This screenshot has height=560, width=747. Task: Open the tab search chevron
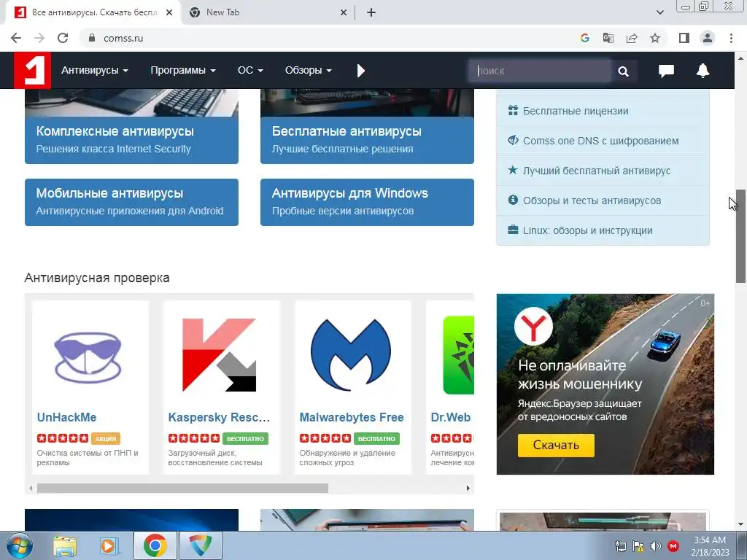click(x=659, y=12)
